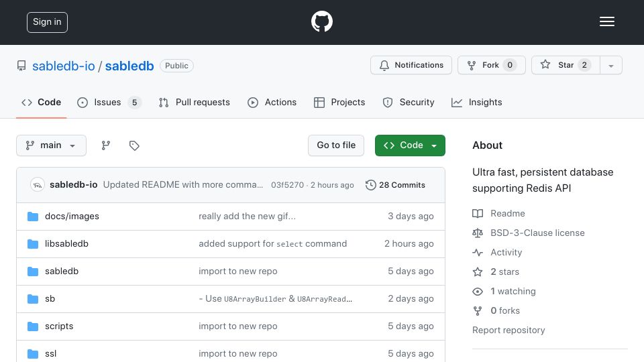This screenshot has height=362, width=644.
Task: Open 'really add the new gif...' commit message
Action: pyautogui.click(x=248, y=217)
